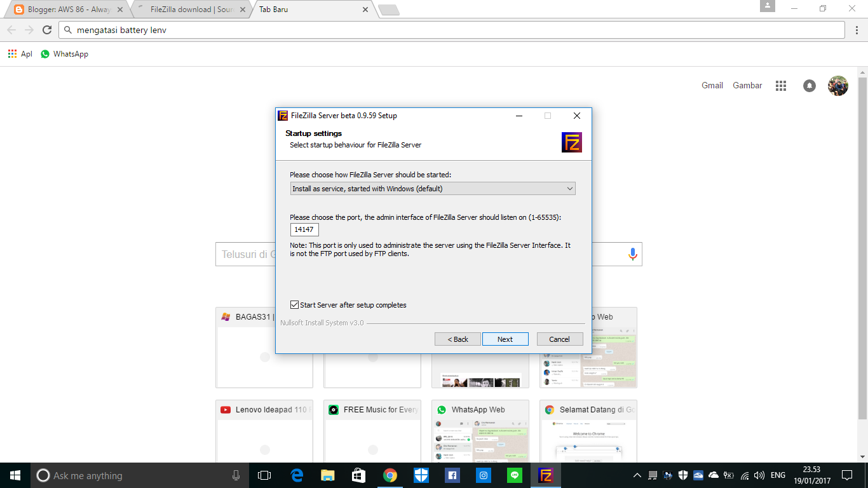
Task: Open the Gambar images link
Action: 747,85
